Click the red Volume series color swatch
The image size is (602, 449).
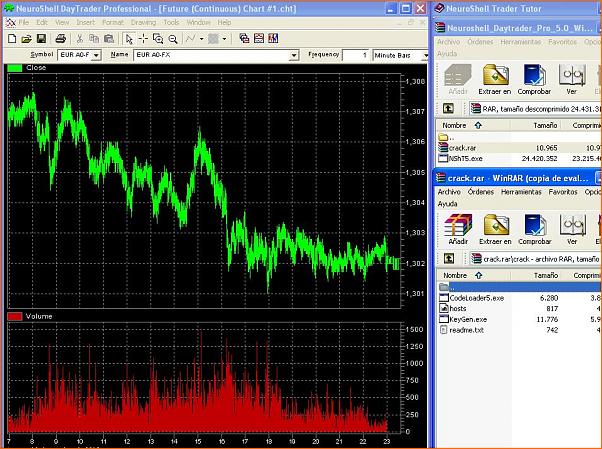(15, 316)
